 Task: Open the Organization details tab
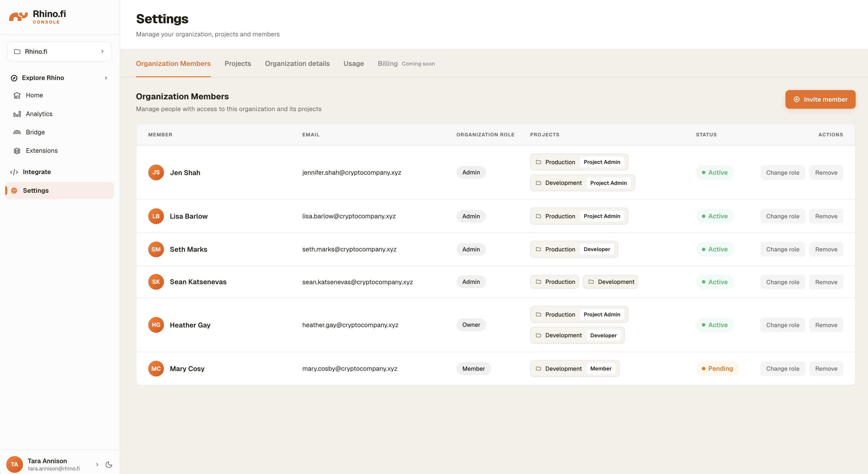(297, 63)
